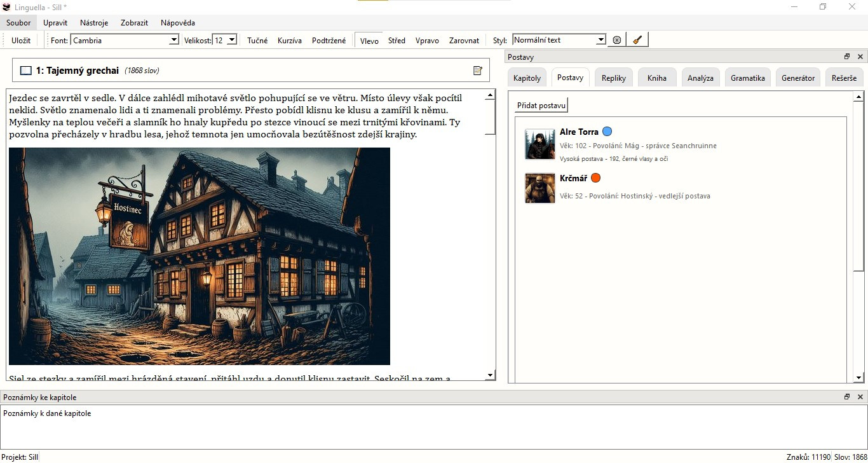868x463 pixels.
Task: Click the Přidat postavu button
Action: point(541,106)
